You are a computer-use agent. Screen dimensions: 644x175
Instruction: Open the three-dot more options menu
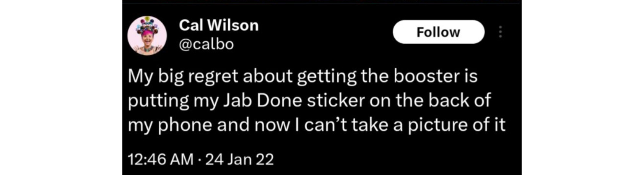coord(500,32)
